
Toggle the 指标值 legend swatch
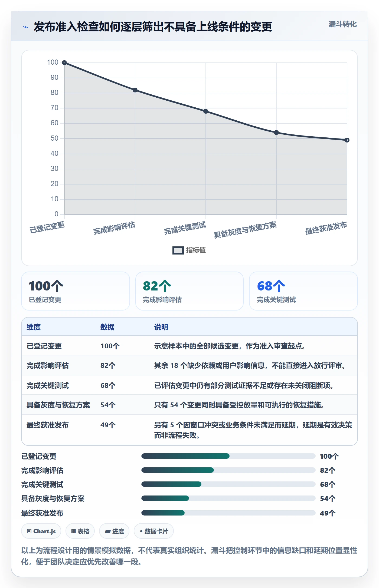pos(178,250)
